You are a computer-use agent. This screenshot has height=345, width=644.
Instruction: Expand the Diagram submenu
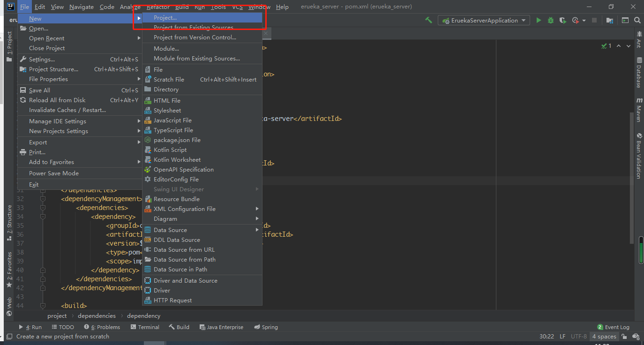tap(202, 219)
